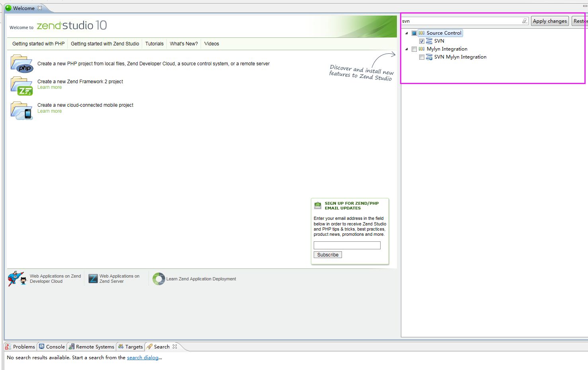Click the SVN feature icon
The height and width of the screenshot is (370, 588).
pyautogui.click(x=429, y=41)
